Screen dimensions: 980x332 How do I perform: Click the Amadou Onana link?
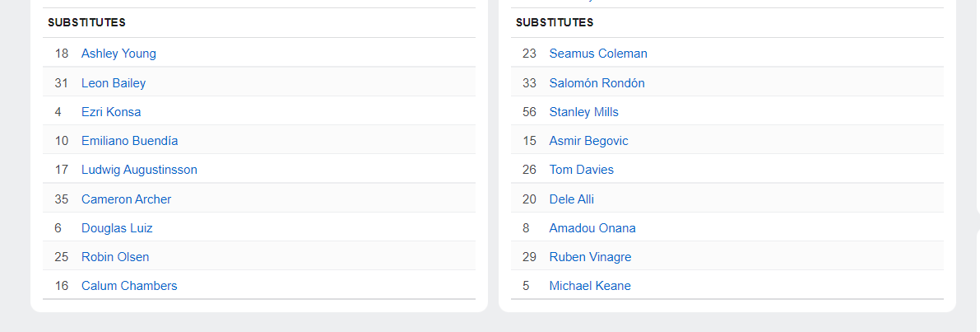pyautogui.click(x=592, y=228)
